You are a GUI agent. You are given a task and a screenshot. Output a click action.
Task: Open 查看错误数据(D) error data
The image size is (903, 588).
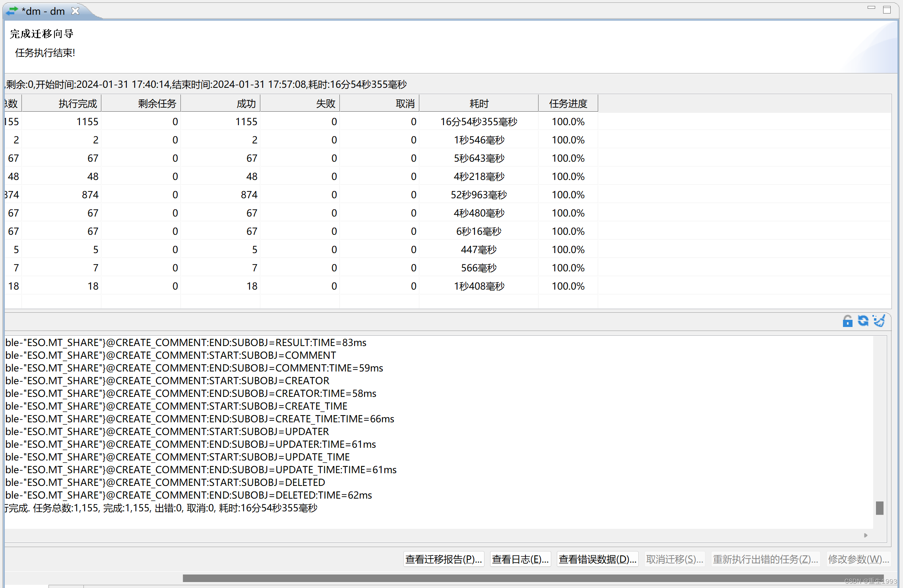pos(597,559)
